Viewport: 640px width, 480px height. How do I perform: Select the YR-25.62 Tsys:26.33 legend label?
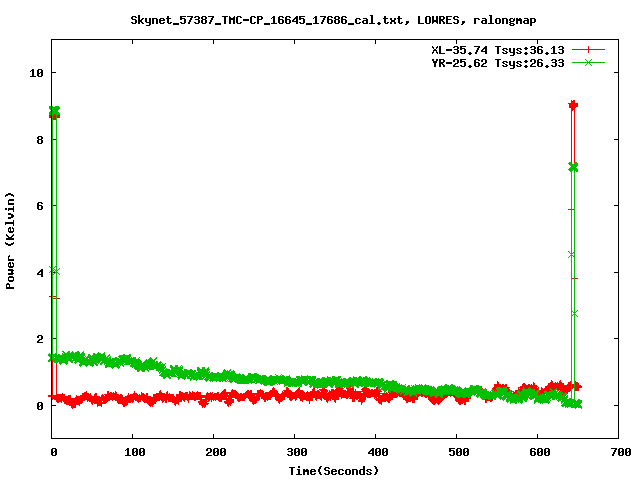[x=498, y=63]
